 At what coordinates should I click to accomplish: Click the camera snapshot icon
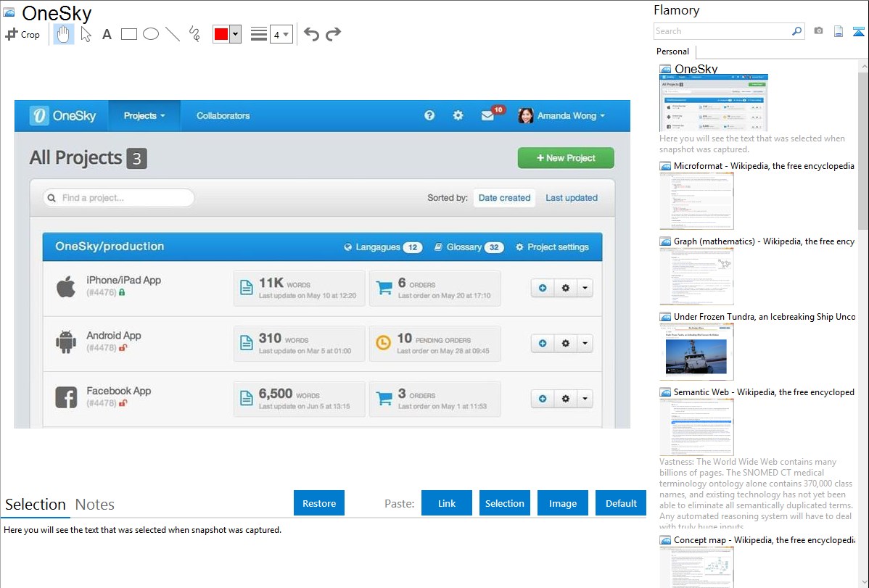[818, 31]
